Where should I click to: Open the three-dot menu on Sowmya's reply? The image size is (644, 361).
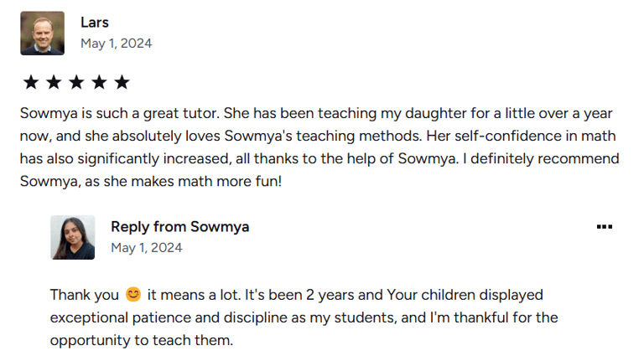[604, 227]
